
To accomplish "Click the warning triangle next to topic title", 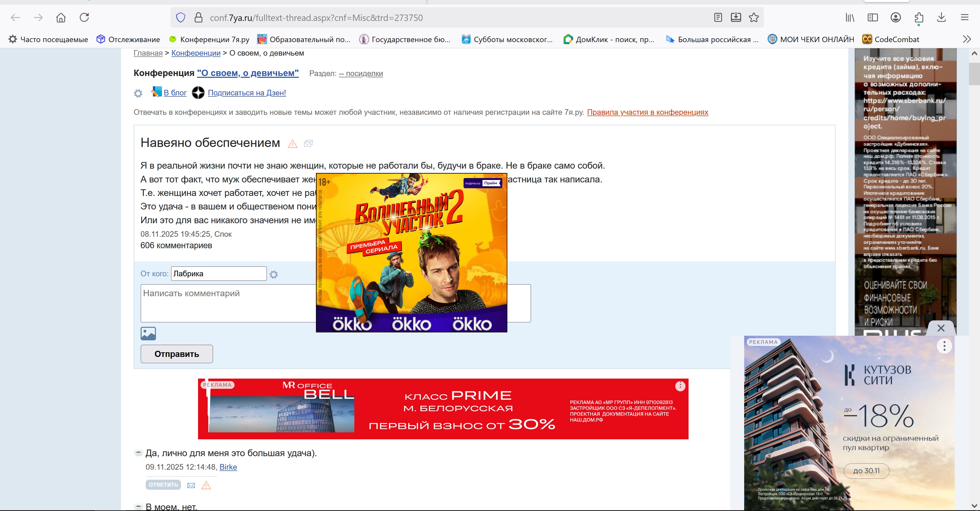I will tap(292, 144).
